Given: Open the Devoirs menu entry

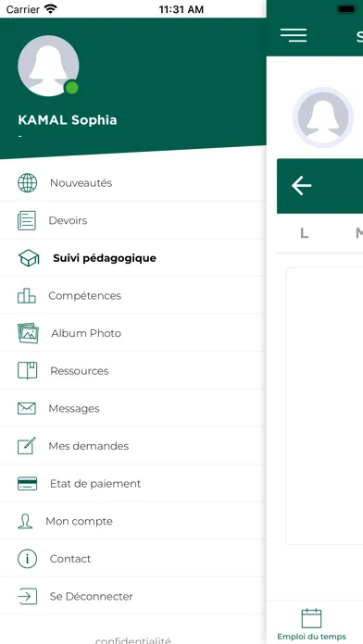Looking at the screenshot, I should pos(133,220).
